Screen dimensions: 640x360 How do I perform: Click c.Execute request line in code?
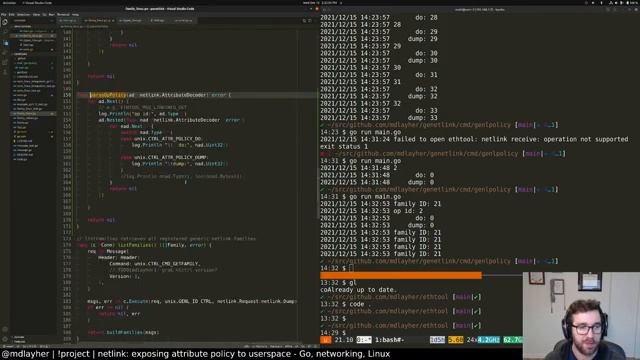(x=192, y=301)
